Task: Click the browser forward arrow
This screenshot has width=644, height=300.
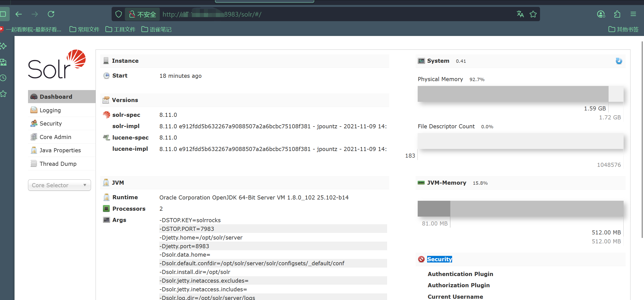Action: click(35, 14)
